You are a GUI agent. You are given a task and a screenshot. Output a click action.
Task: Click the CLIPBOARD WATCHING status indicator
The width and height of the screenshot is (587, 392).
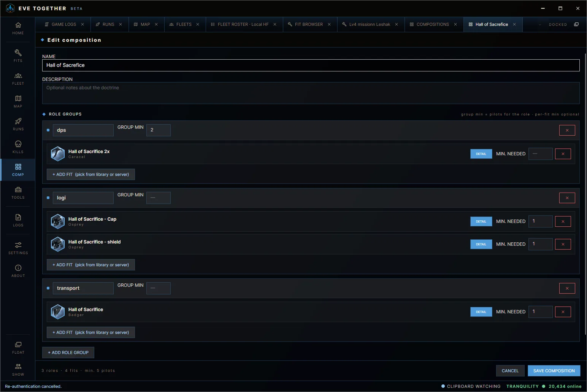click(471, 386)
